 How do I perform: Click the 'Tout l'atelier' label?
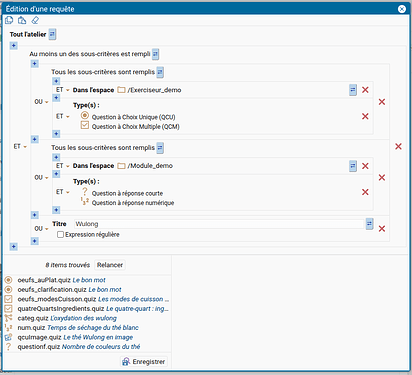pos(28,34)
